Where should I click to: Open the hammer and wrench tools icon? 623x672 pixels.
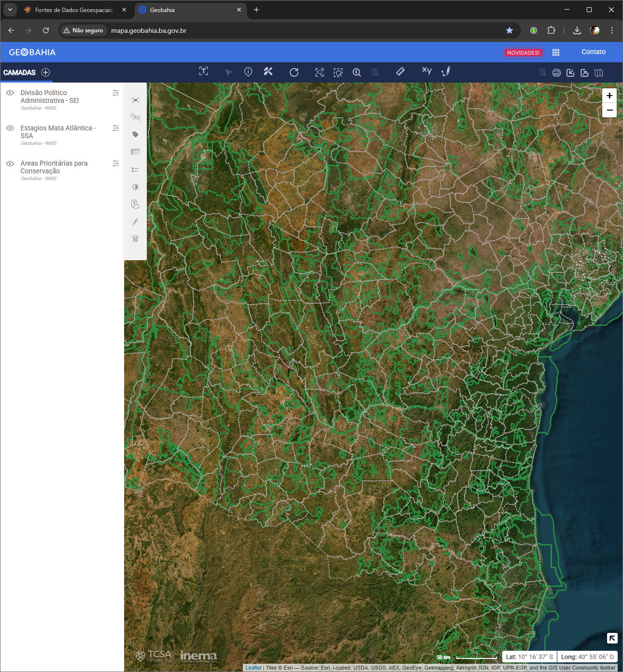coord(268,72)
